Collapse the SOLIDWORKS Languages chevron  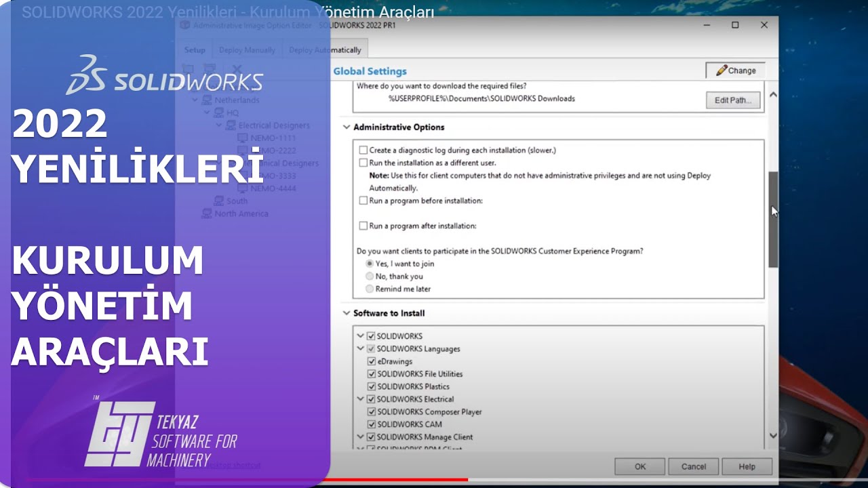pos(361,348)
